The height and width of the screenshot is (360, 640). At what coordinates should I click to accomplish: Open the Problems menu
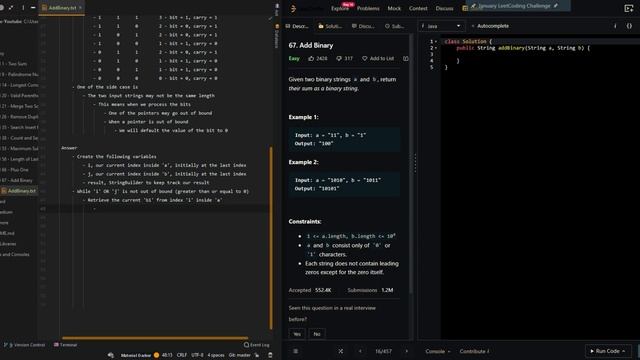(x=368, y=8)
